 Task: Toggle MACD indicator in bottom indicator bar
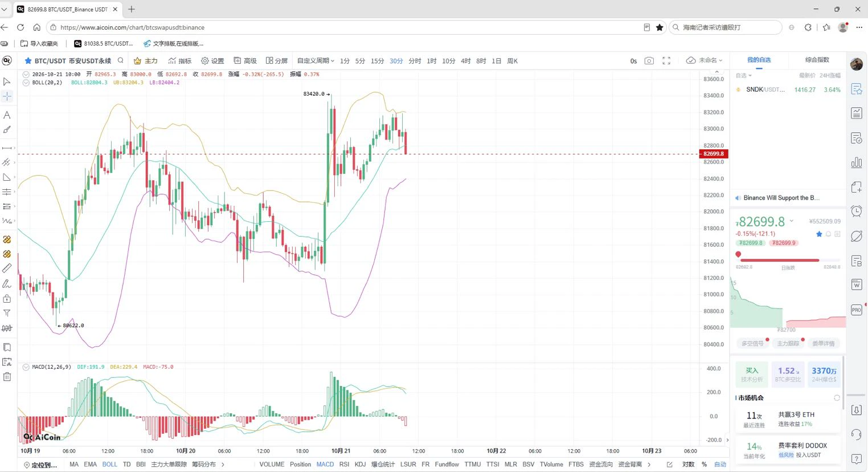pyautogui.click(x=325, y=464)
